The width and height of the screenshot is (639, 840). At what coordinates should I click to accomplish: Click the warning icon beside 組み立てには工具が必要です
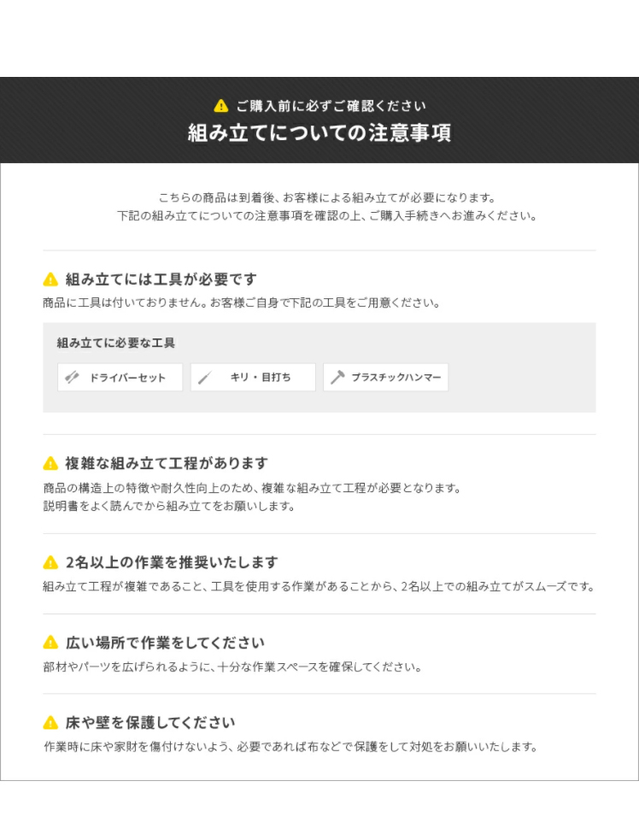tap(50, 279)
